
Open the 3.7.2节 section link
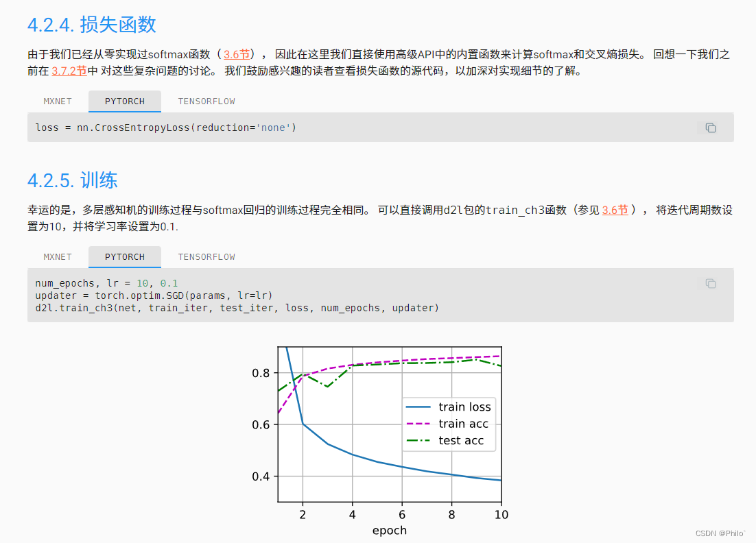69,71
